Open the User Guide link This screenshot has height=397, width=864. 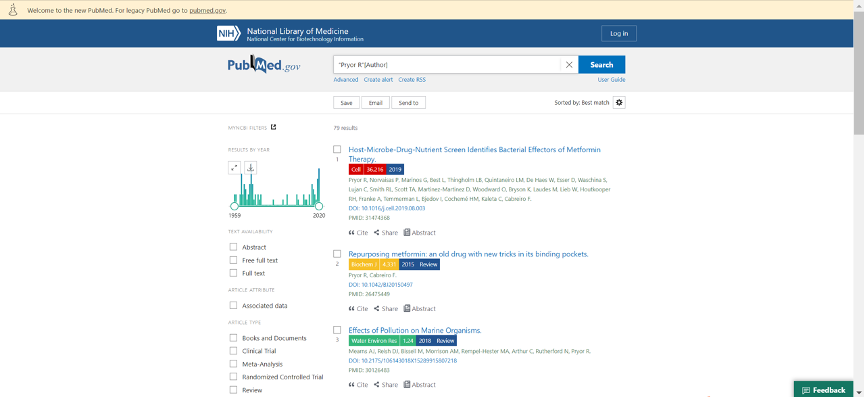tap(612, 80)
